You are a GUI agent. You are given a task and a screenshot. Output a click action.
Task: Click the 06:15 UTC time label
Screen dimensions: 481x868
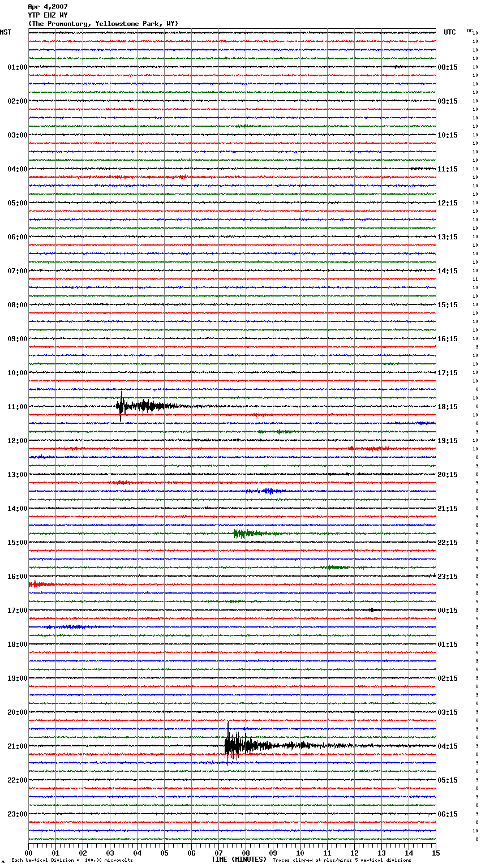point(448,814)
